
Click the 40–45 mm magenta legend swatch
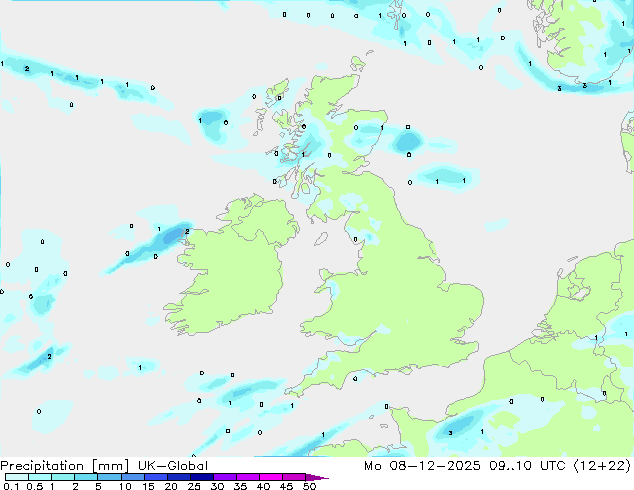(x=271, y=477)
